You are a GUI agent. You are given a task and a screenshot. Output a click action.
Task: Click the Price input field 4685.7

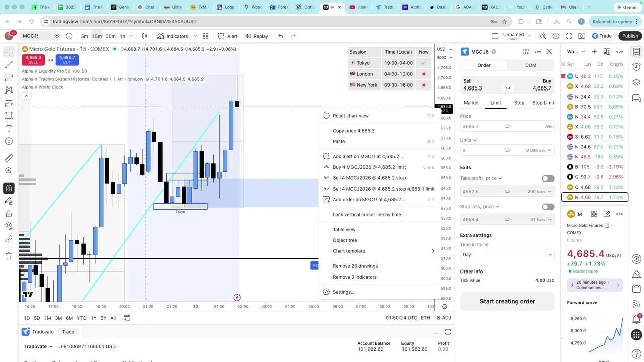click(507, 126)
